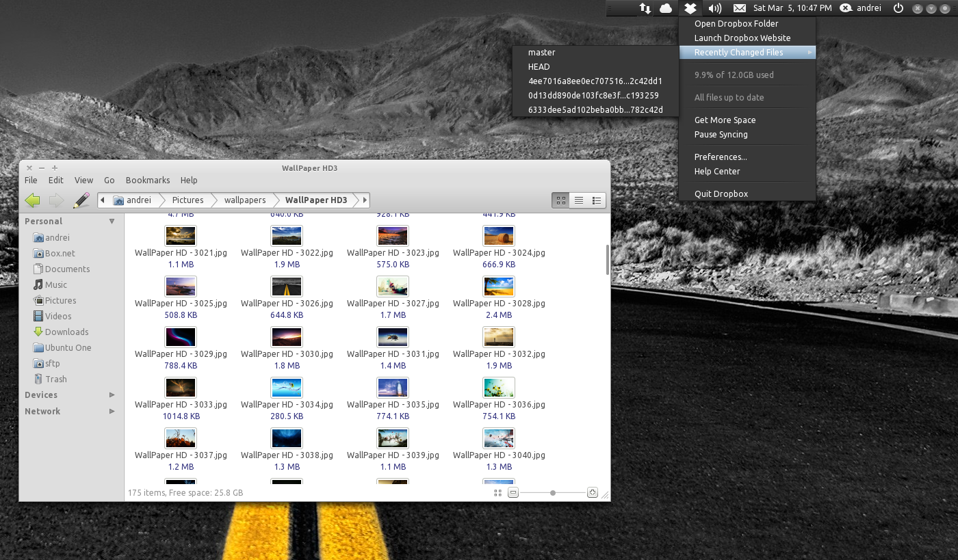Click the pencil edit location icon
958x560 pixels.
[x=81, y=200]
